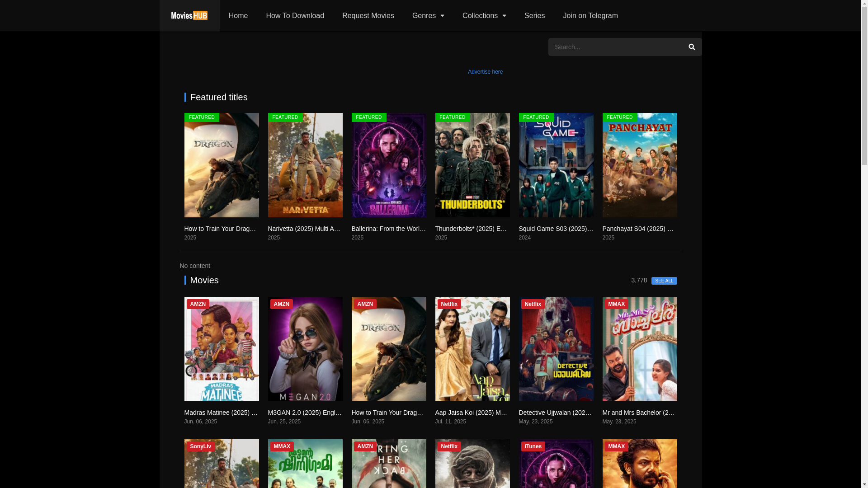This screenshot has width=868, height=488.
Task: Click the MoviesHUB logo
Action: (x=189, y=16)
